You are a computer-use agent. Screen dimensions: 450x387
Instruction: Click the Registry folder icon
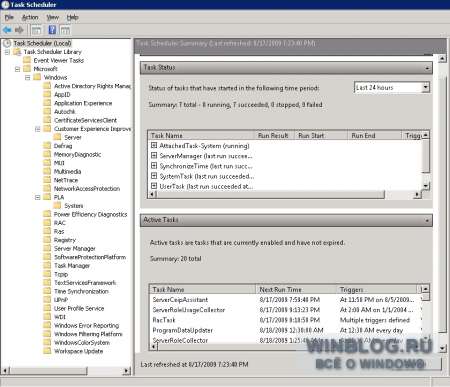(47, 240)
